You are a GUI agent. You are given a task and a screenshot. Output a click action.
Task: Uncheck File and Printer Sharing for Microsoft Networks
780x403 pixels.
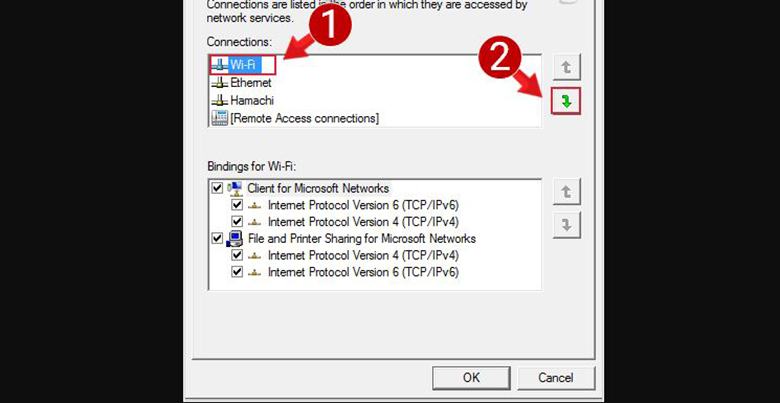[217, 238]
